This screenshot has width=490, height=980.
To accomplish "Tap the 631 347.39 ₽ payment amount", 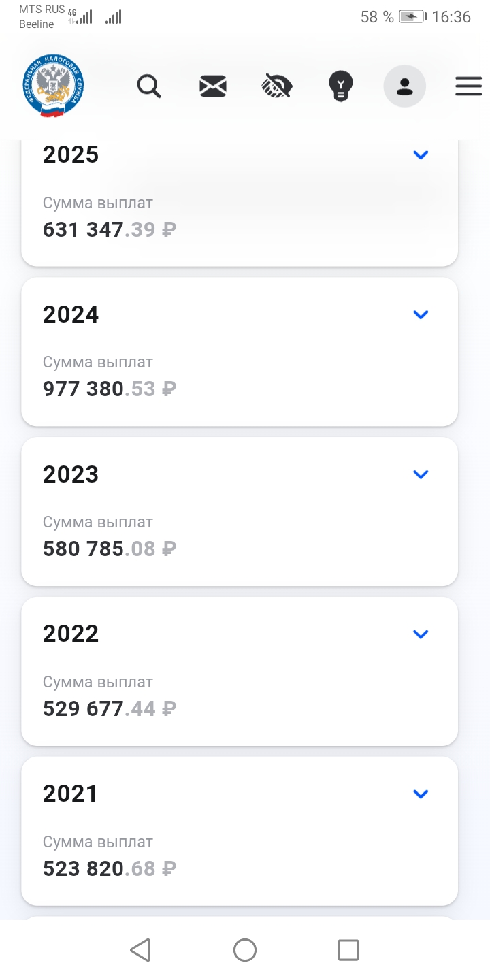I will click(x=110, y=230).
